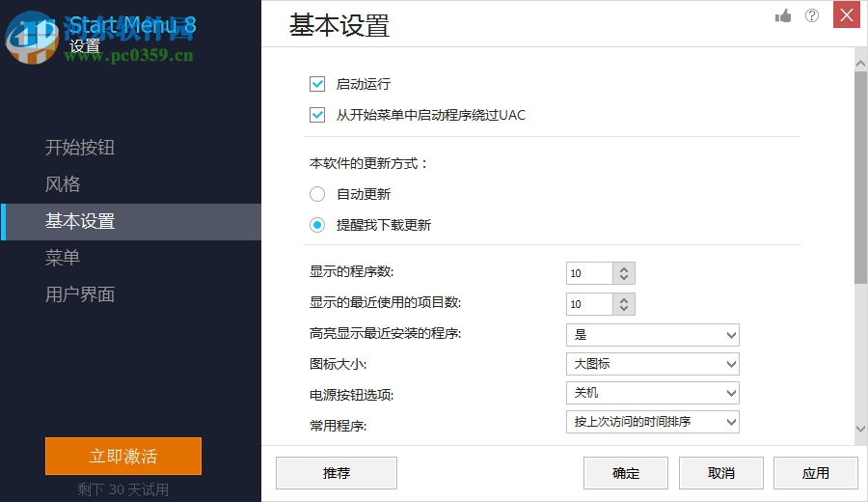Go to 开始按钮 section
Image resolution: width=868 pixels, height=502 pixels.
point(80,148)
